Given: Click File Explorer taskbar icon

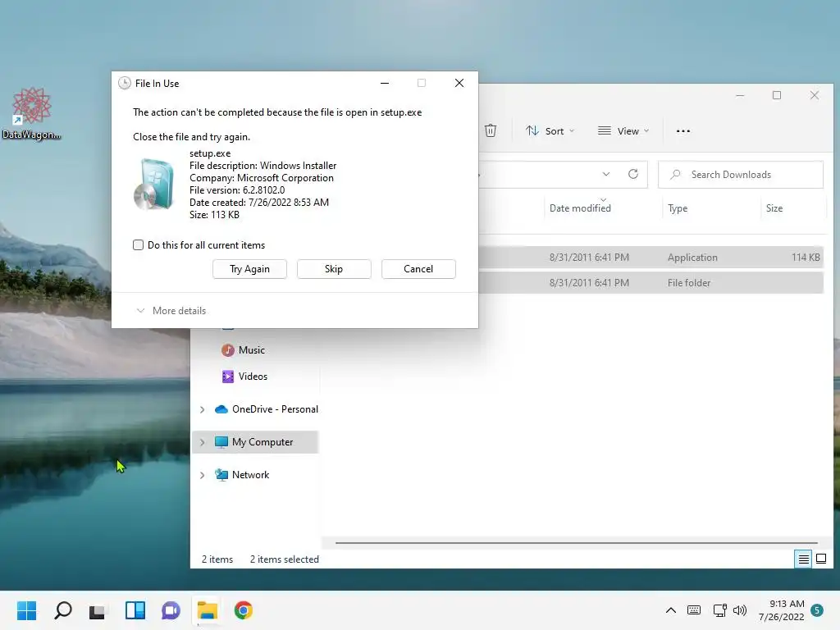Looking at the screenshot, I should pyautogui.click(x=207, y=610).
